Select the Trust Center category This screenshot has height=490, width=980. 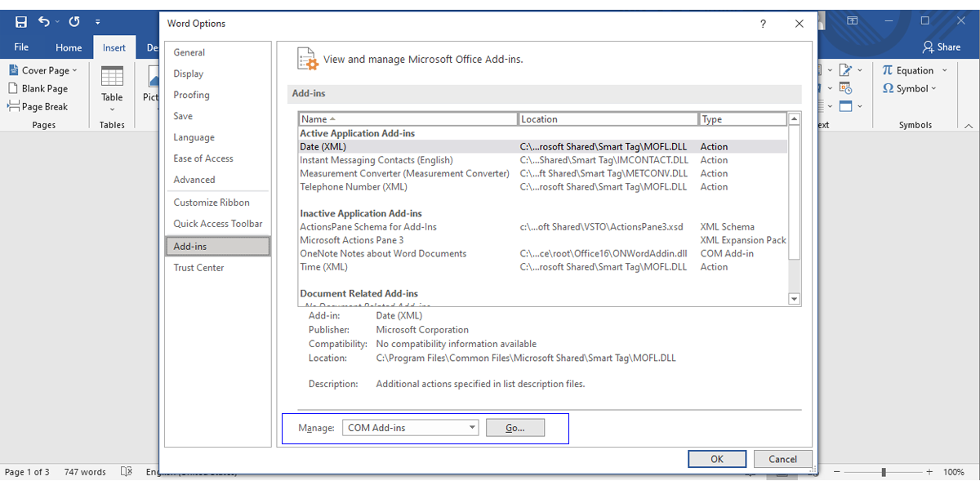198,267
